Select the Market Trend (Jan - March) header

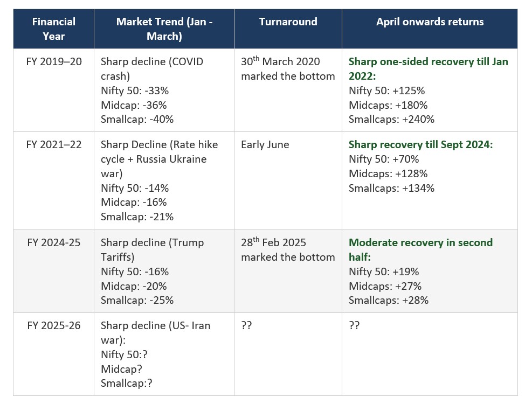164,29
